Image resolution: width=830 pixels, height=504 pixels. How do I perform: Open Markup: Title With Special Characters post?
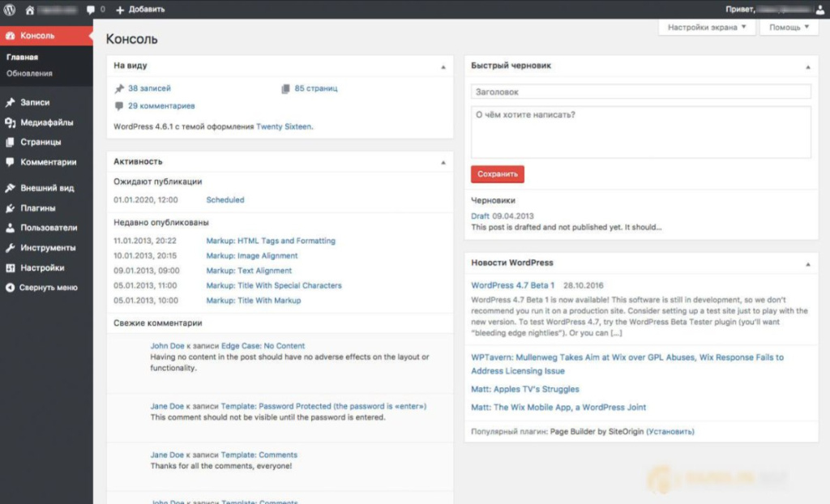click(274, 285)
